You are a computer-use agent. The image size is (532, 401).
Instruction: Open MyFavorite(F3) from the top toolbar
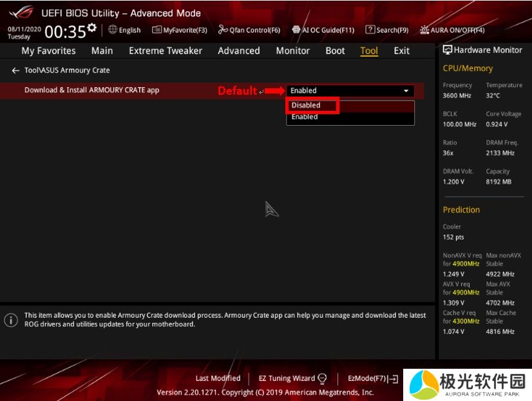[180, 30]
